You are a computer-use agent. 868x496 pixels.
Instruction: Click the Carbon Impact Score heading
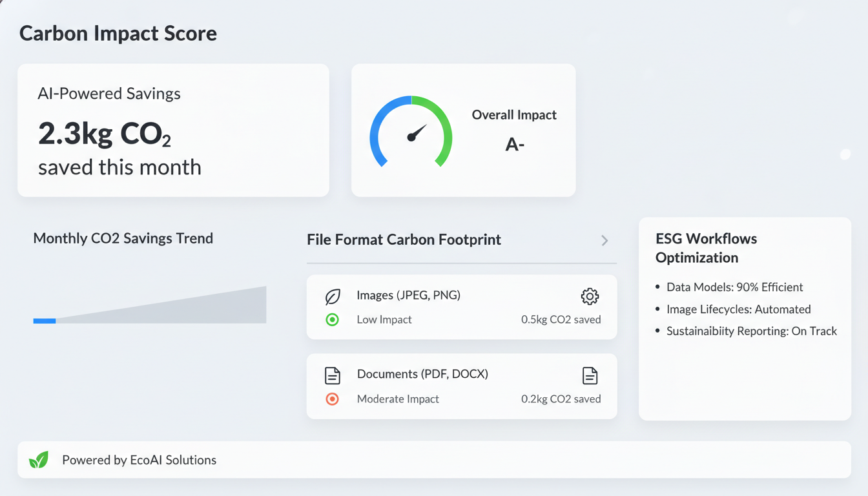tap(118, 33)
